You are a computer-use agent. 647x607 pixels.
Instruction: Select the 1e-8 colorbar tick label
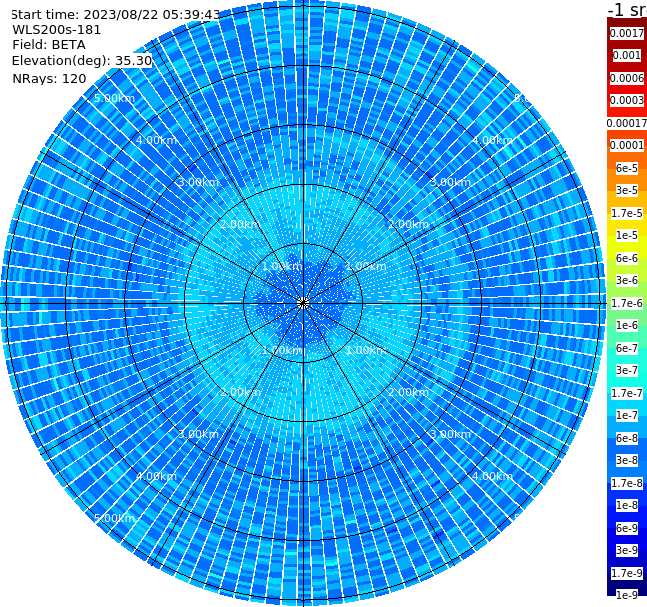(x=627, y=505)
